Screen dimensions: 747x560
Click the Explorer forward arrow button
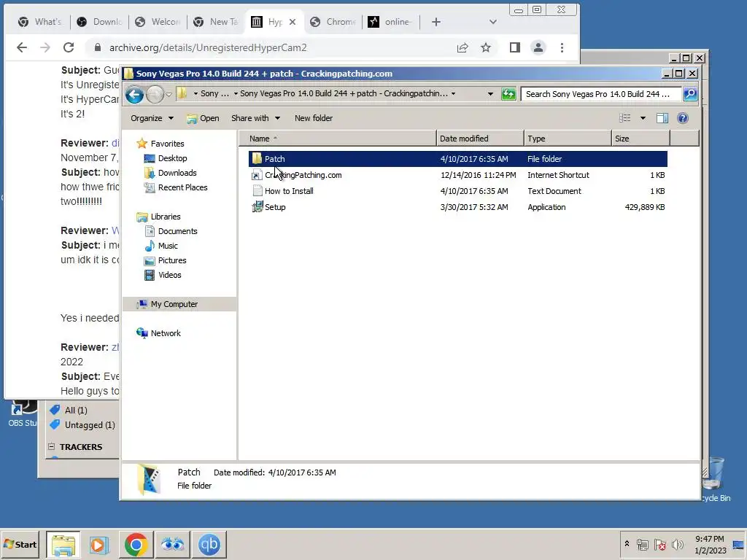(x=155, y=94)
